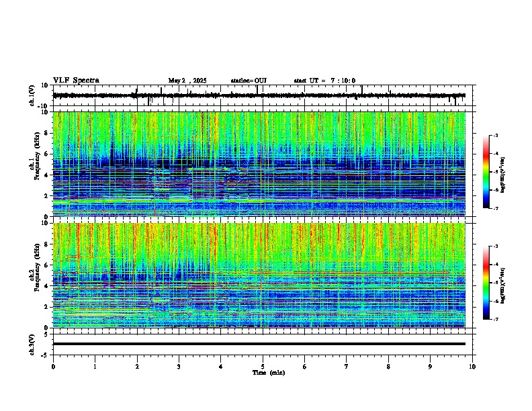The height and width of the screenshot is (411, 532).
Task: Click the ch.1 colorbar log(PSD) label
Action: pos(503,175)
